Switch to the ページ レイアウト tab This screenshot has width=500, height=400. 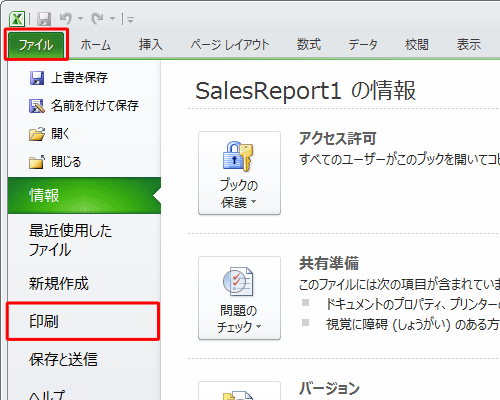230,45
